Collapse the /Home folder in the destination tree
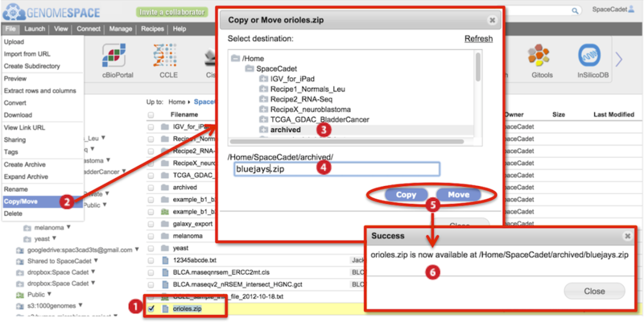 pos(235,58)
